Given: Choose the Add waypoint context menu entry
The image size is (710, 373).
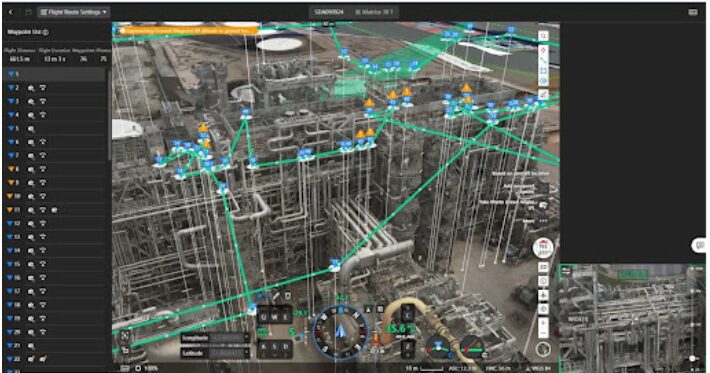Looking at the screenshot, I should point(519,188).
